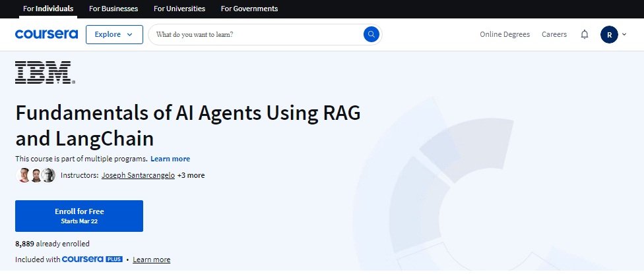Click the Coursera Plus badge
Viewport: 644px width, 274px height.
point(92,260)
